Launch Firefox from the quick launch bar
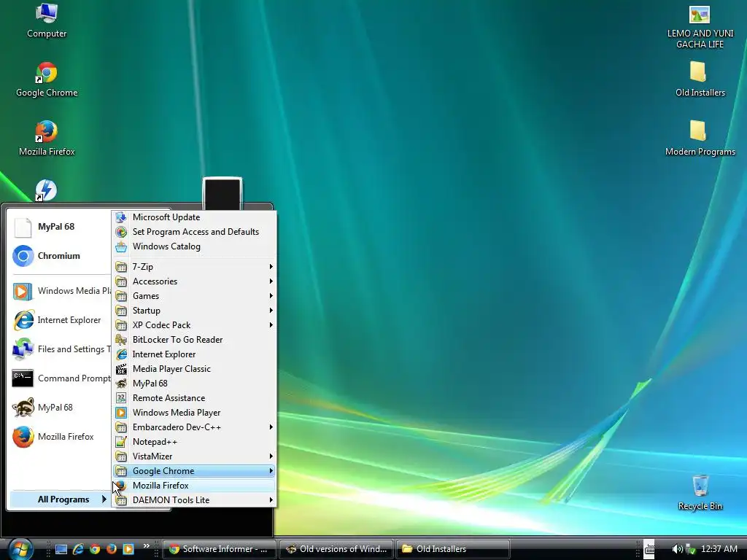Image resolution: width=747 pixels, height=560 pixels. [112, 549]
